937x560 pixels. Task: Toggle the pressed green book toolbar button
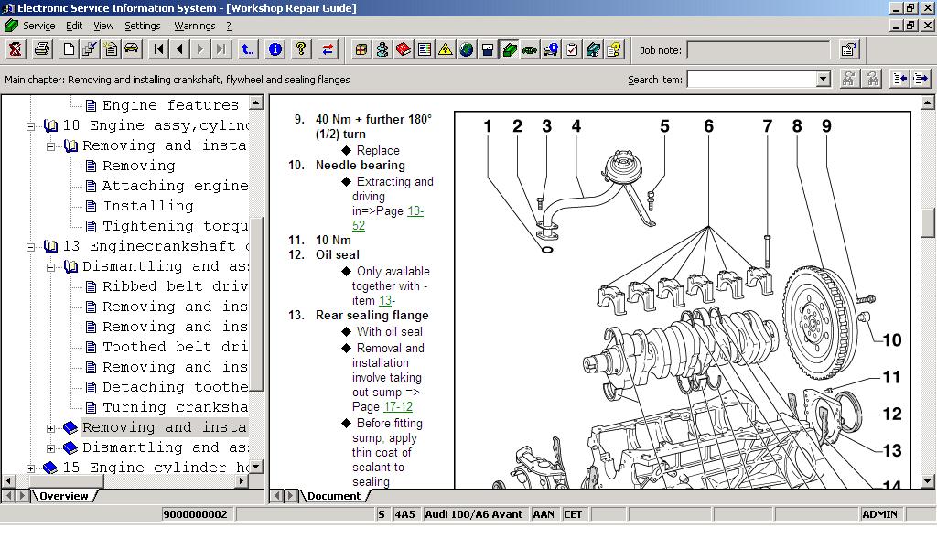[509, 49]
